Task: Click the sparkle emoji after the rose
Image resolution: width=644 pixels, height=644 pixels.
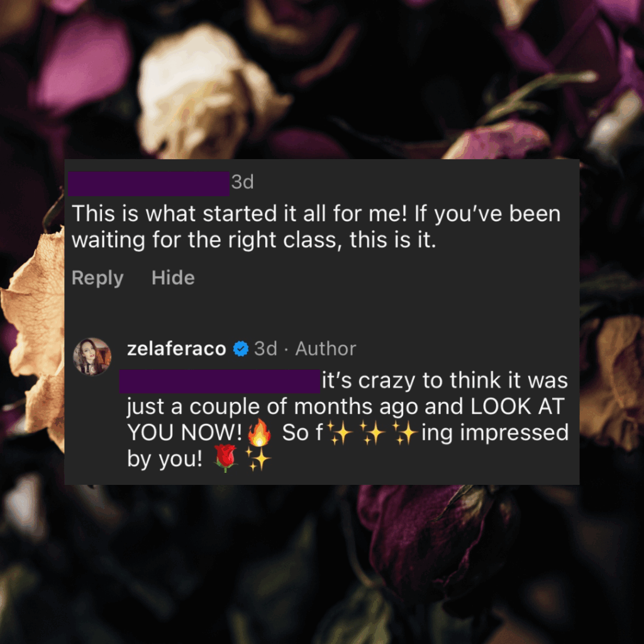Action: (x=258, y=458)
